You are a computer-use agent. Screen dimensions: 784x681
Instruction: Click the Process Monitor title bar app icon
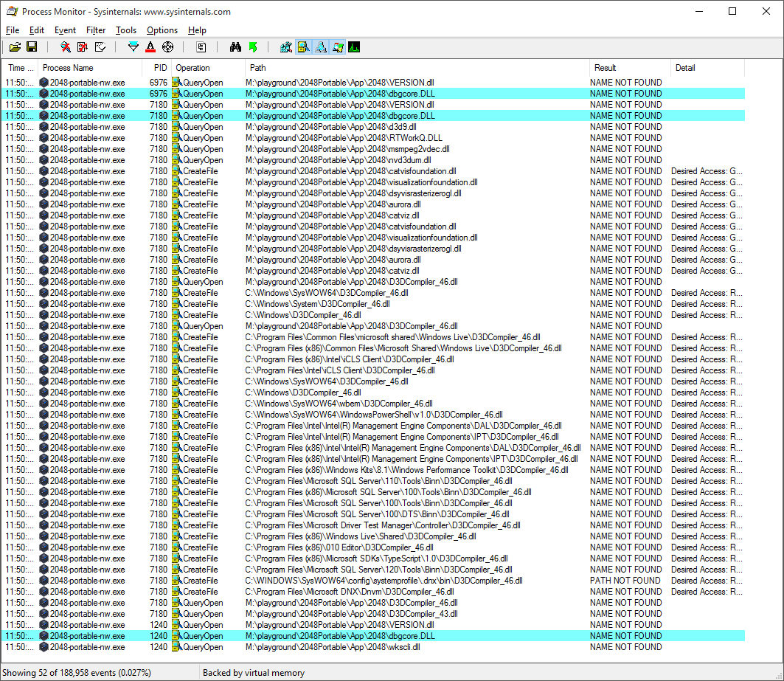point(12,11)
